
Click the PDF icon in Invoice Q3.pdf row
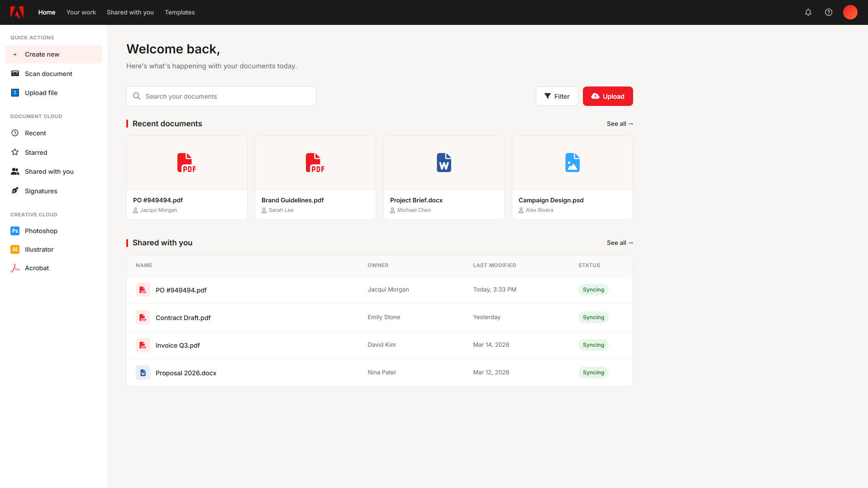[143, 345]
